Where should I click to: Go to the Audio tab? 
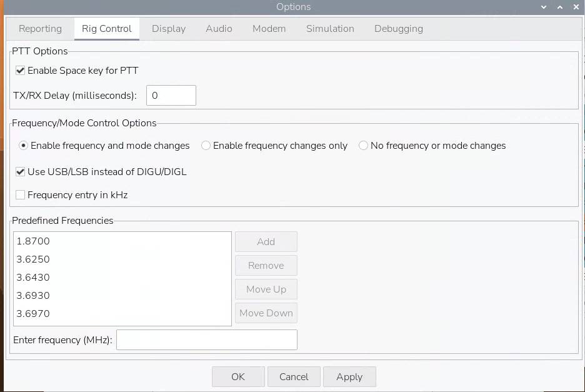pyautogui.click(x=219, y=29)
